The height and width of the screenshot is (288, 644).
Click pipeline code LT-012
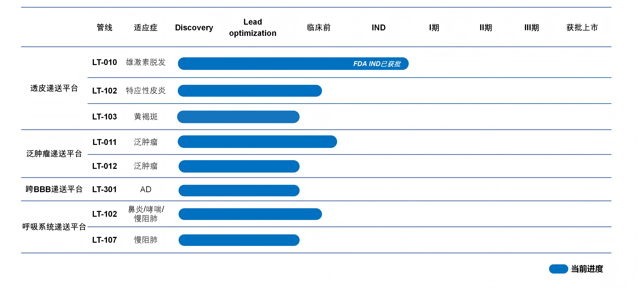pos(104,166)
